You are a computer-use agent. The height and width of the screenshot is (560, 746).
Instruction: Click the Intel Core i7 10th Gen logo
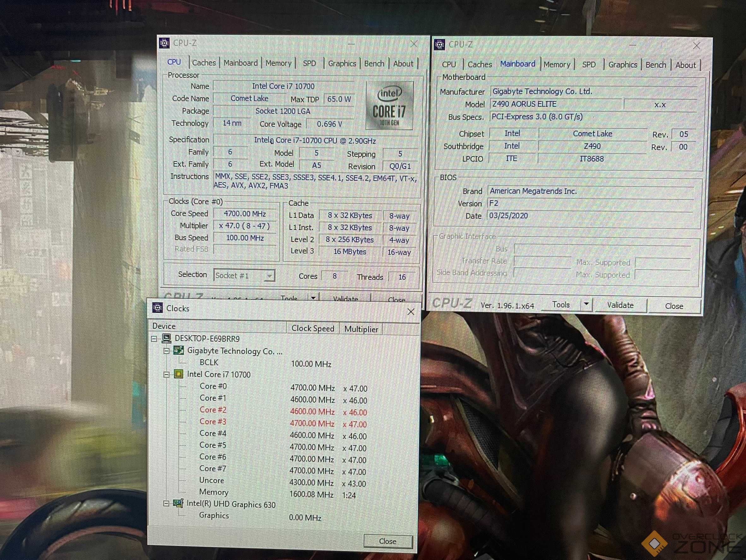389,105
